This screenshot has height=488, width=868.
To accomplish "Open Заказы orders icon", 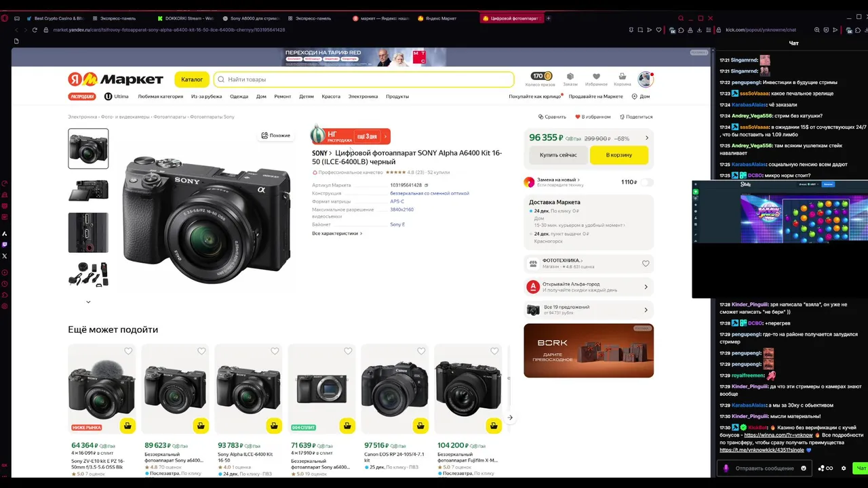I will pos(570,79).
